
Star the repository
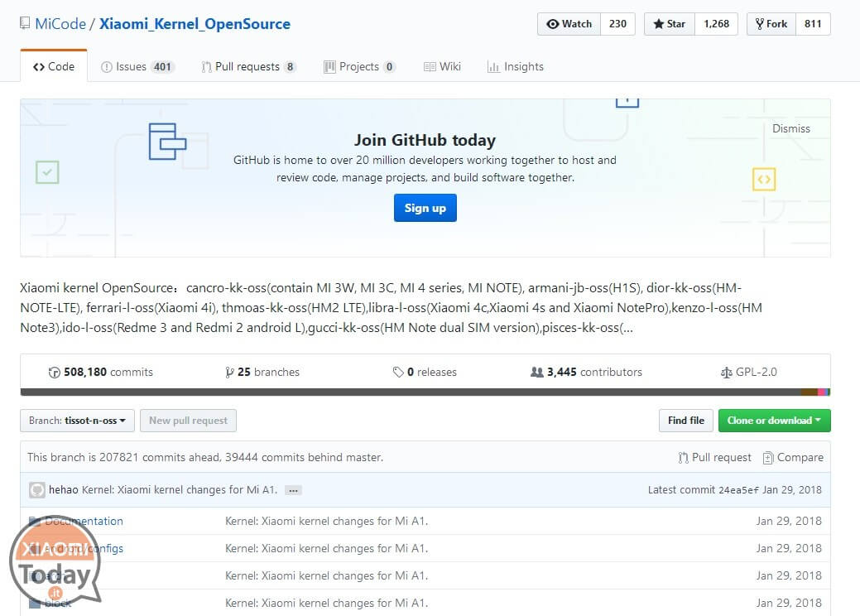[x=669, y=24]
